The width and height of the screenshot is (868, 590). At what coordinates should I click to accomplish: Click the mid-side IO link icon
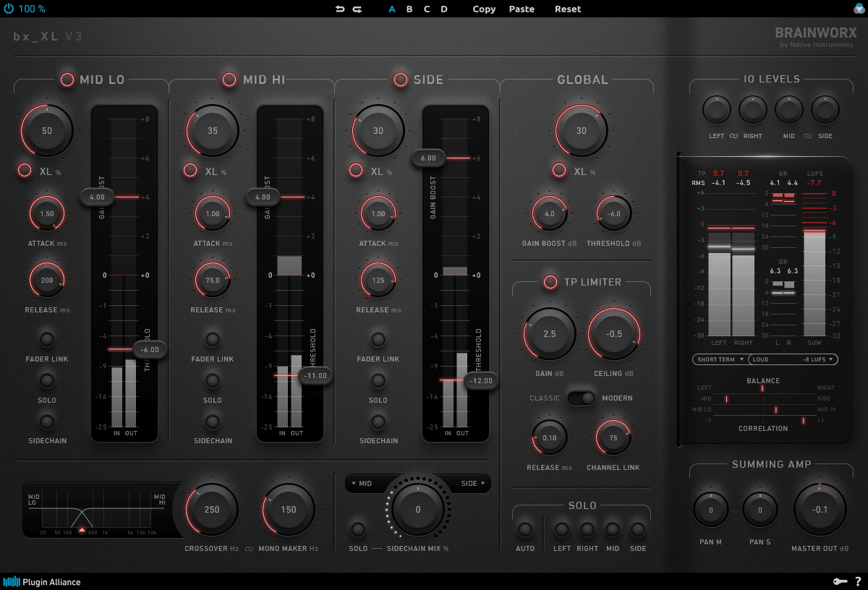(806, 136)
